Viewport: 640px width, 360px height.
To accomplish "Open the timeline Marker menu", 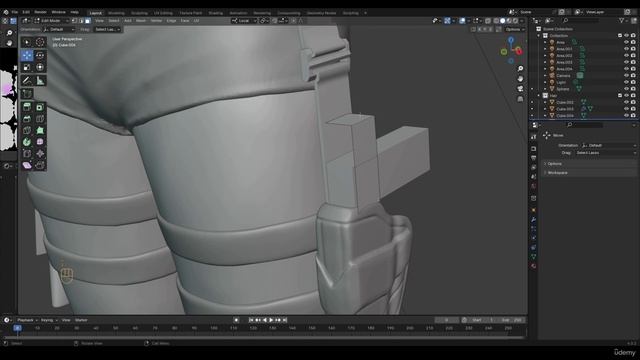I will point(81,320).
